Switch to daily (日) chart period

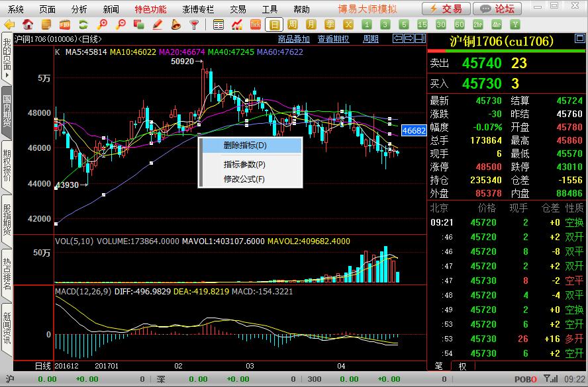click(x=274, y=25)
